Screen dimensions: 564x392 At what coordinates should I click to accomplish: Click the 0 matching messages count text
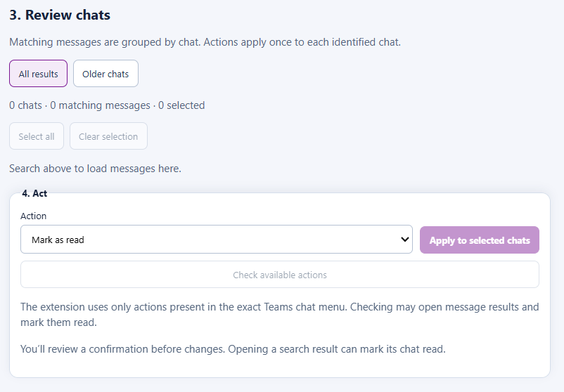tap(100, 105)
